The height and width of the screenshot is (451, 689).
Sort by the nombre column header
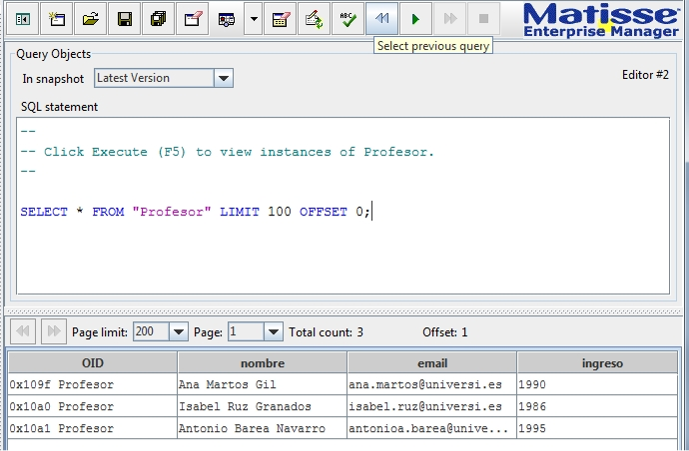coord(262,363)
